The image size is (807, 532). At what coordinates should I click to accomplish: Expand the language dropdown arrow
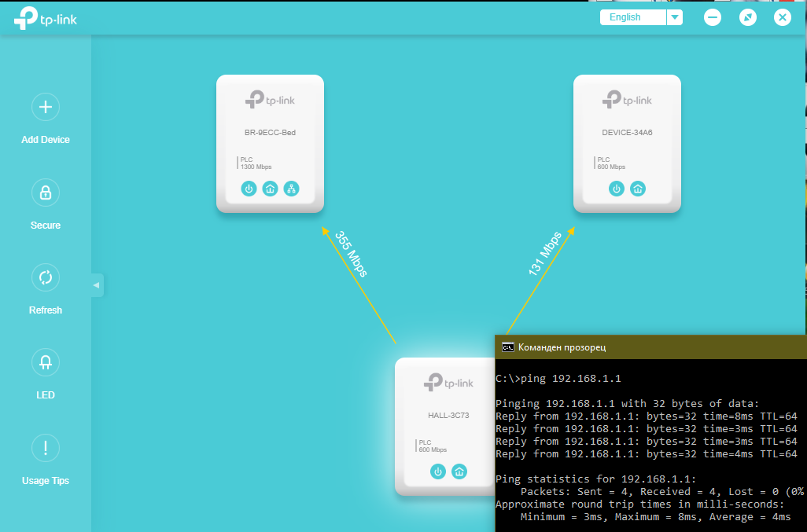click(x=675, y=17)
